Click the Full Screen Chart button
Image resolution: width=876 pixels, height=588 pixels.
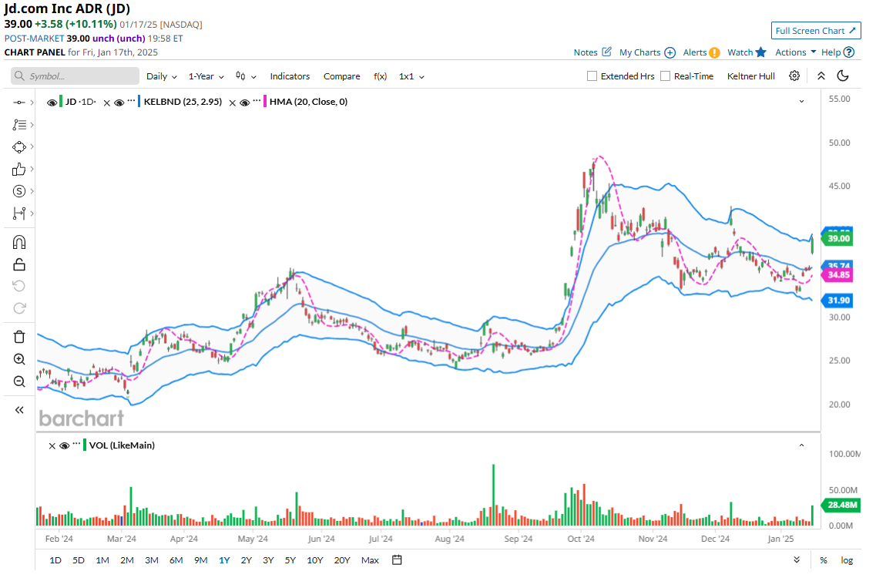(x=816, y=31)
